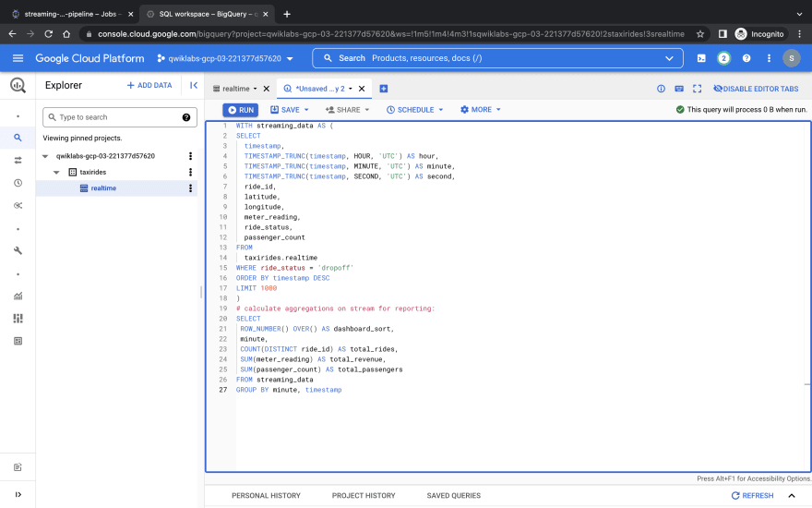
Task: Open Scheduled queries clock icon in sidebar
Action: 18,183
